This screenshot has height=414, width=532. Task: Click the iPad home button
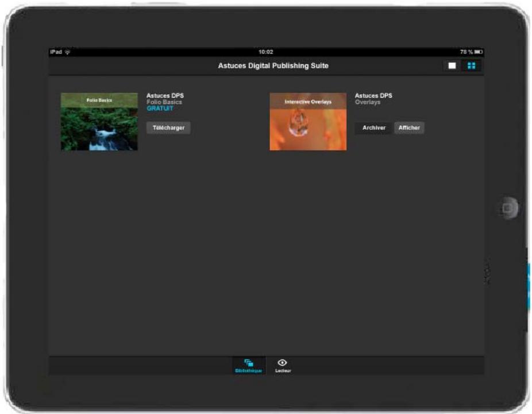tap(507, 208)
